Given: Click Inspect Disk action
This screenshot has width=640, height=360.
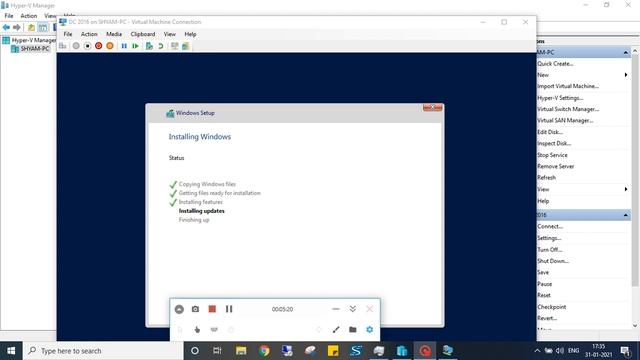Looking at the screenshot, I should coord(554,143).
